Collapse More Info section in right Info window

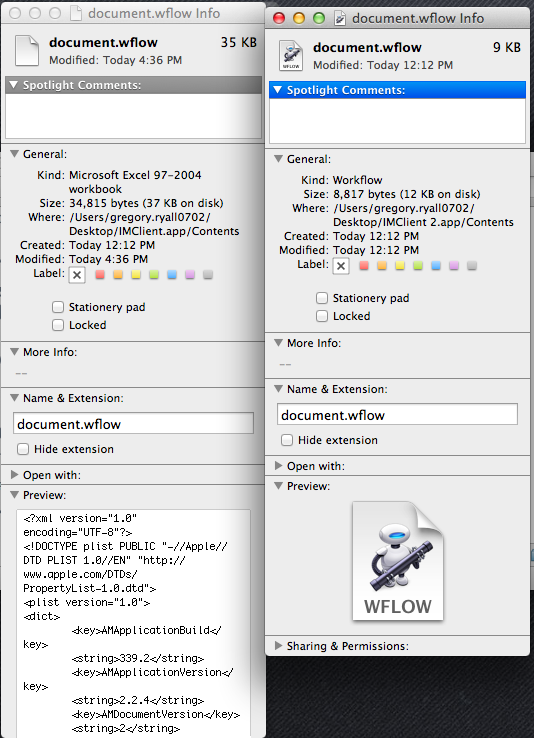point(279,343)
